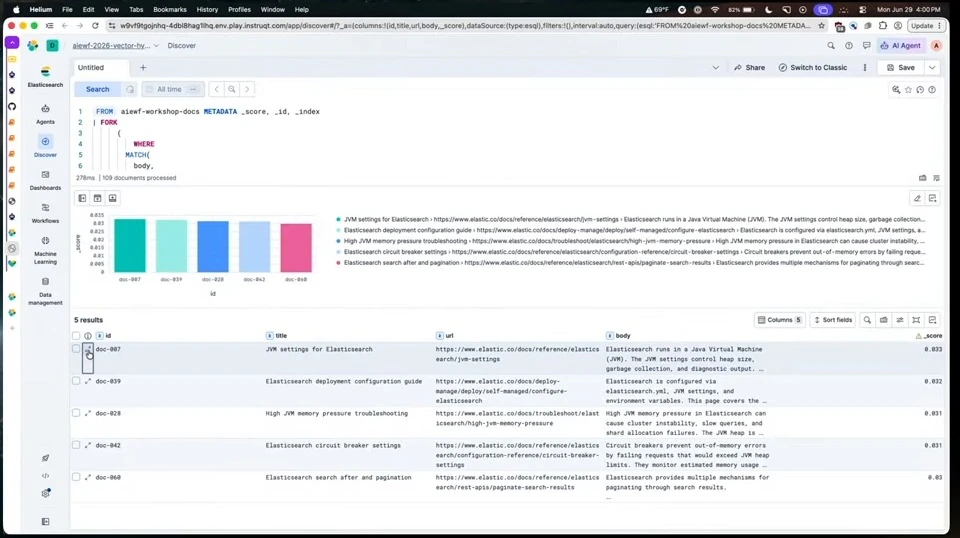The height and width of the screenshot is (538, 960).
Task: Open ES|QL help icon in editor toolbar
Action: 932,89
